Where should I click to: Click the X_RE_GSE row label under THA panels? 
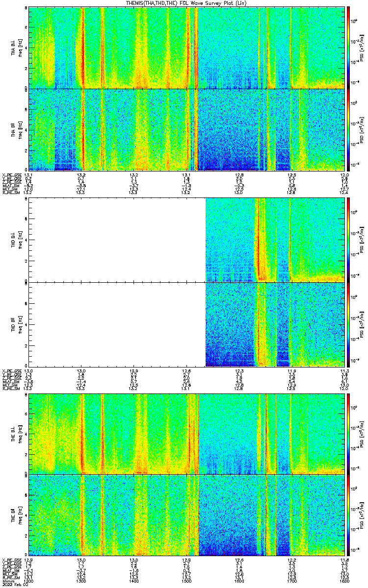[12, 175]
